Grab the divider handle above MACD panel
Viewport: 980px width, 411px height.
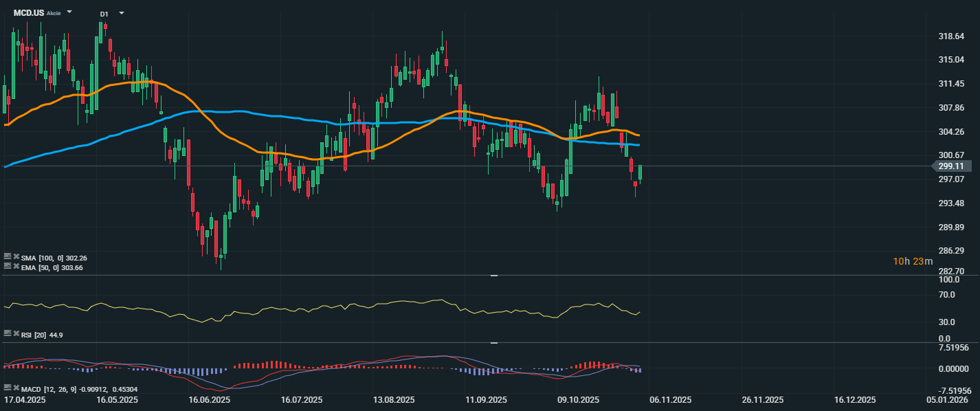[493, 342]
